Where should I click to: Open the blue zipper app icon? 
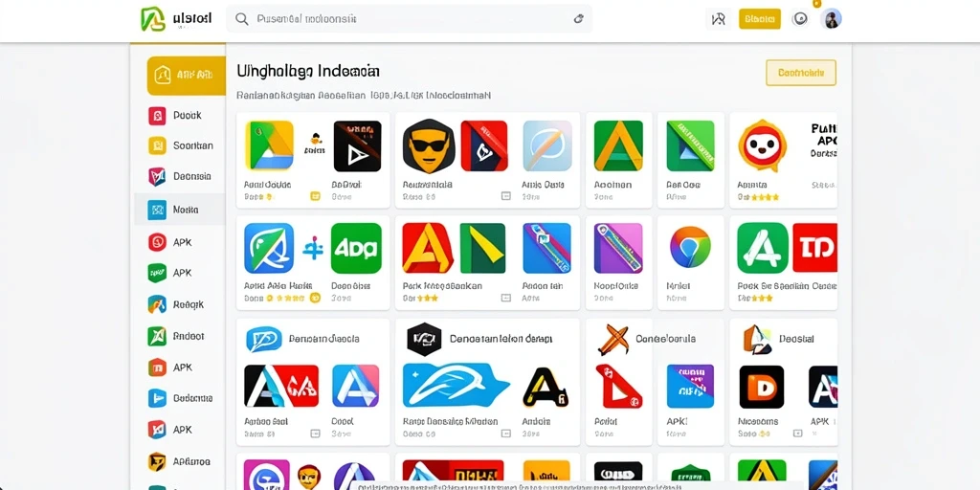tap(546, 248)
